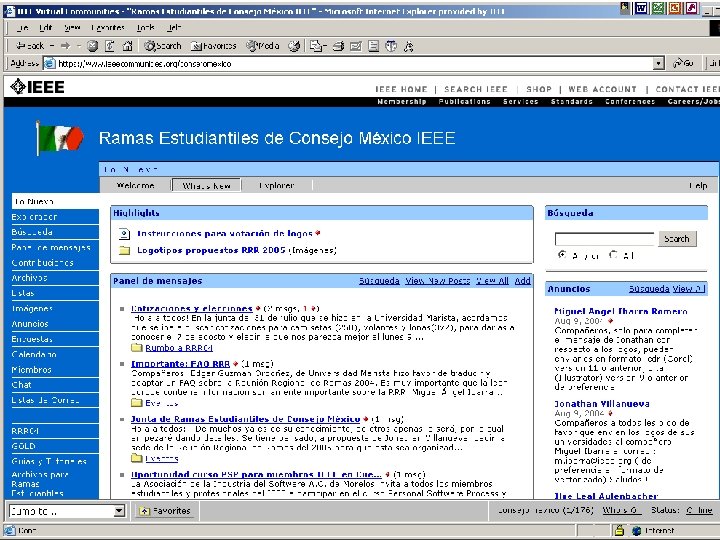This screenshot has height=540, width=720.
Task: Open the Forward button history dropdown arrow
Action: tap(78, 46)
